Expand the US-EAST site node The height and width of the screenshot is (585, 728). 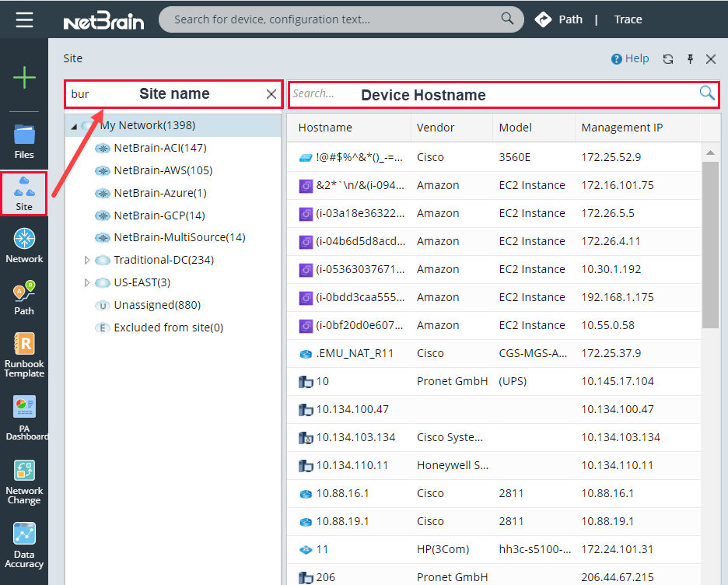click(87, 282)
